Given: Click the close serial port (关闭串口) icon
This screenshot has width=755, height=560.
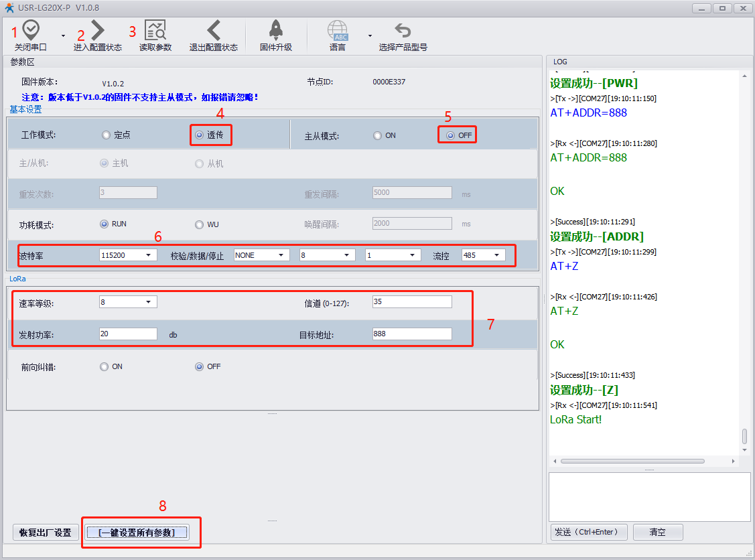Looking at the screenshot, I should tap(31, 31).
